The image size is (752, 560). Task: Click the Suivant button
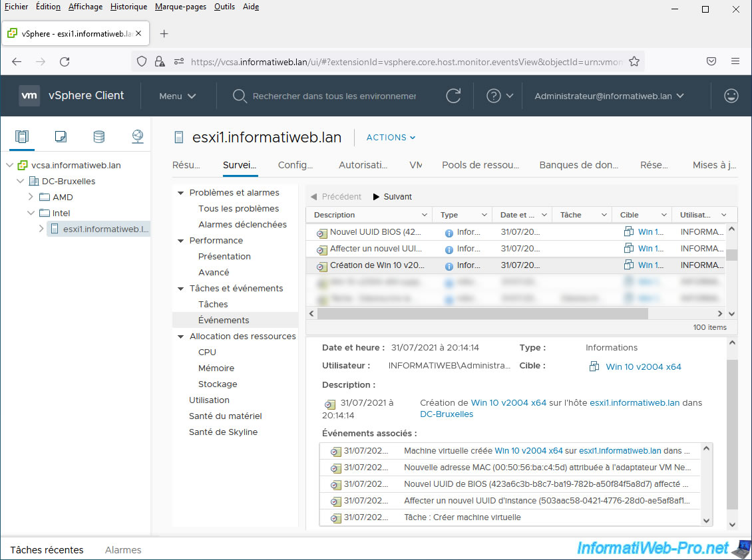(x=393, y=197)
